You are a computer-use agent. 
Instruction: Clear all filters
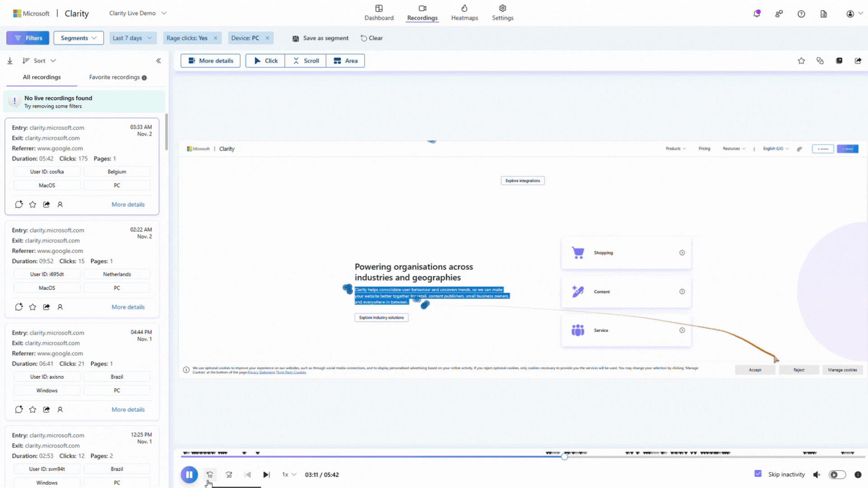point(372,38)
